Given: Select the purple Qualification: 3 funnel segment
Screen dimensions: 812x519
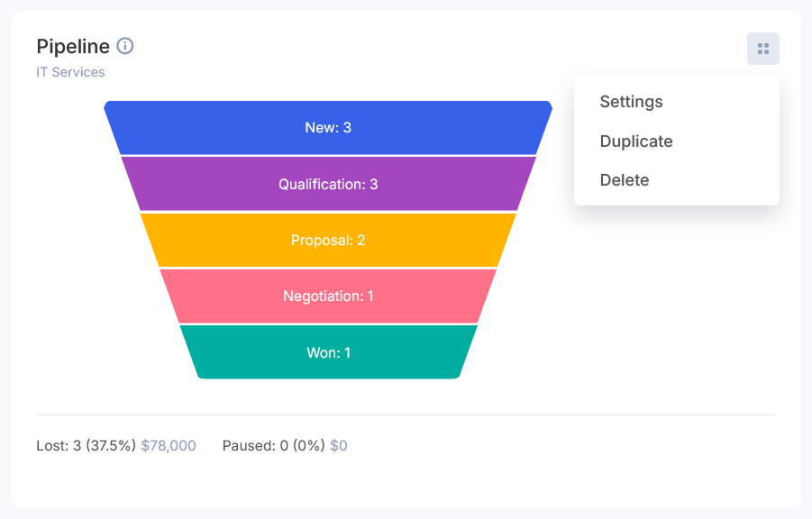Looking at the screenshot, I should [328, 185].
